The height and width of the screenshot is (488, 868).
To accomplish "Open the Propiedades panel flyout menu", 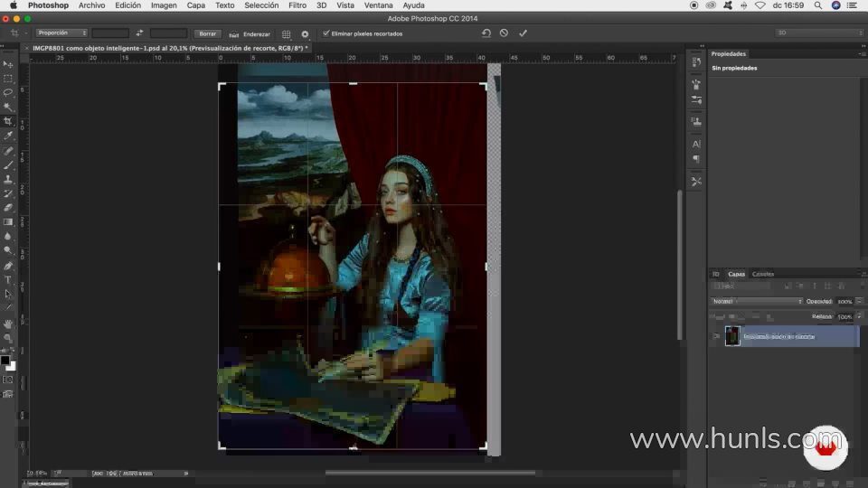I will pos(862,53).
